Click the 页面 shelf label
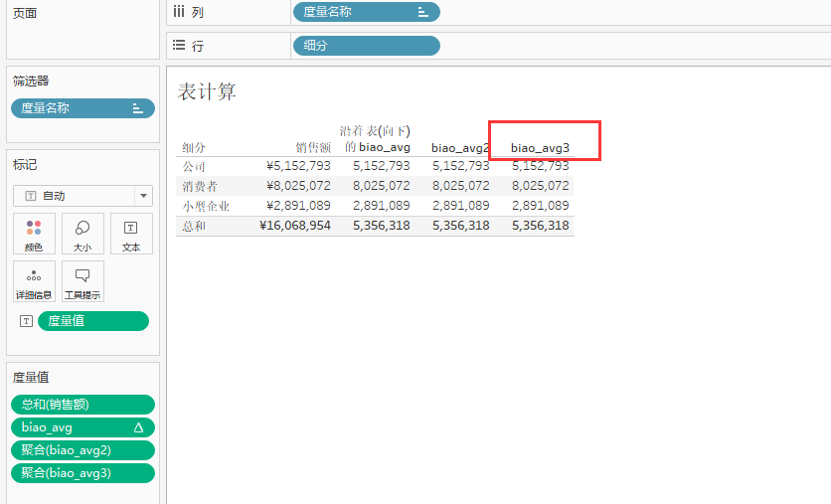Viewport: 831px width, 504px height. pos(25,13)
